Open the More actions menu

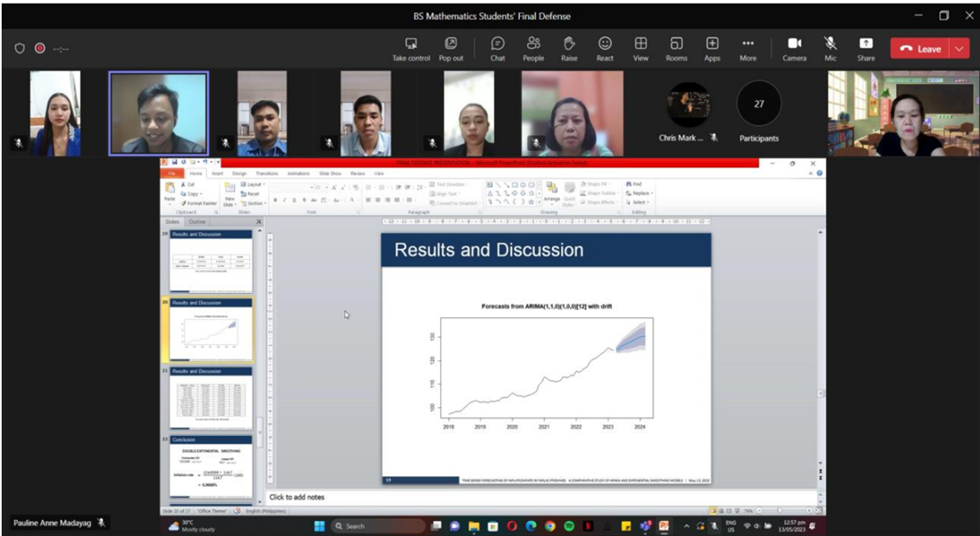(x=748, y=48)
